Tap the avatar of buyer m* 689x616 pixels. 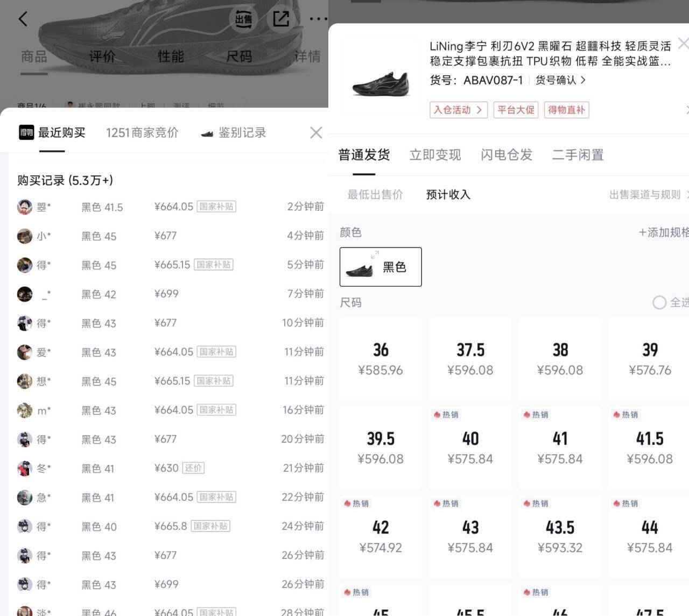pos(25,410)
